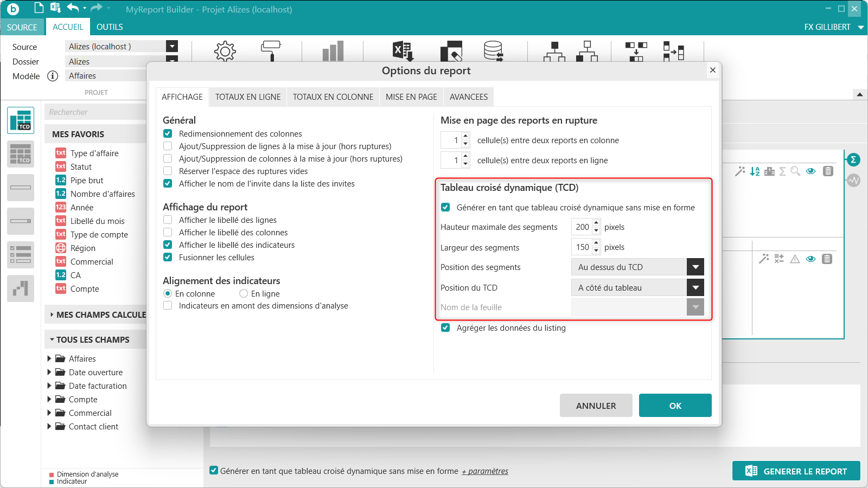868x488 pixels.
Task: Expand the Date ouverture folder
Action: click(x=49, y=373)
